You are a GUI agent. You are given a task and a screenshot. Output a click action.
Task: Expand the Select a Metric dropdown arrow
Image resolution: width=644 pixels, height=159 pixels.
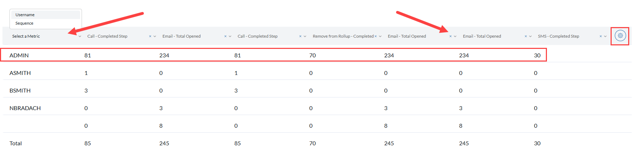click(80, 36)
